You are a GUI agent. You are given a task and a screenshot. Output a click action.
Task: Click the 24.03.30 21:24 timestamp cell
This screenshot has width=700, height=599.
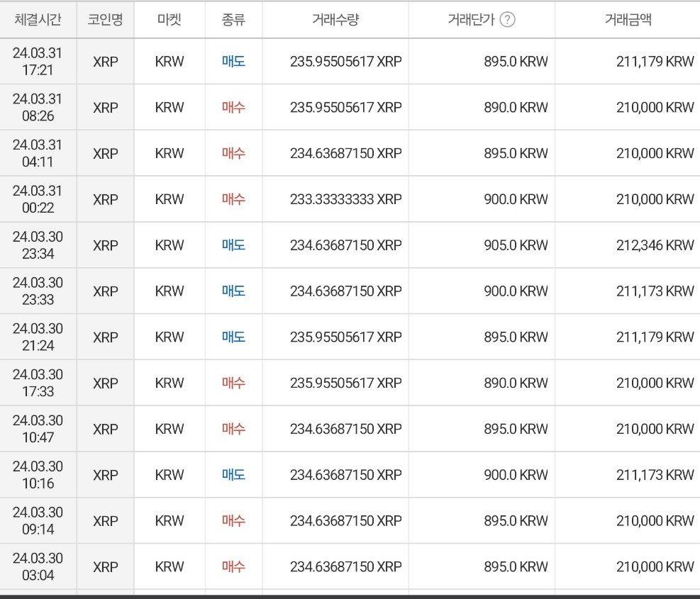(38, 337)
